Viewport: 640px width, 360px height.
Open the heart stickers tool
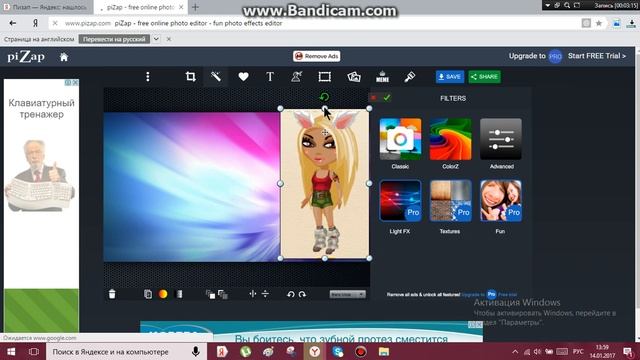coord(243,77)
